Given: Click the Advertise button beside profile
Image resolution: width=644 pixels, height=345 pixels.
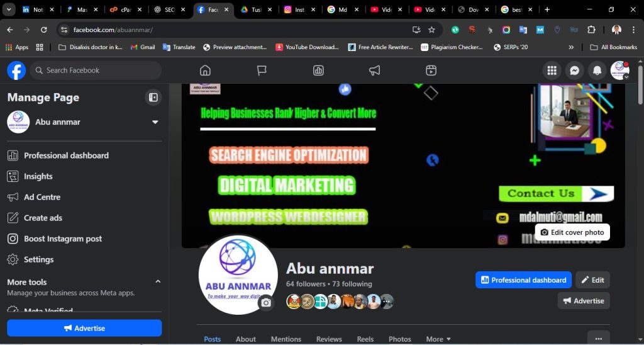Looking at the screenshot, I should tap(584, 300).
